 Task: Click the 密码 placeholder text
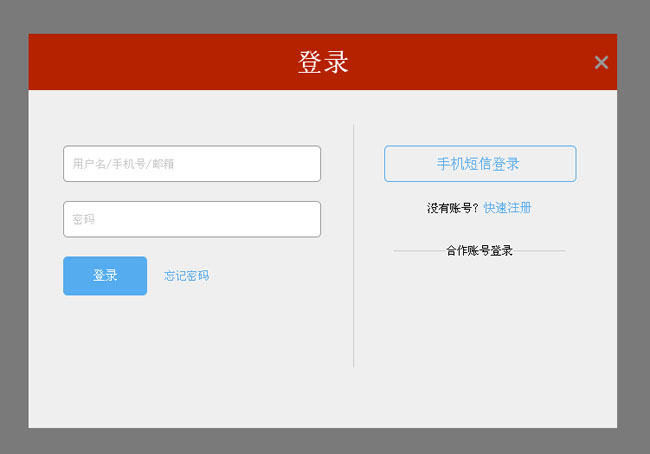tap(84, 219)
